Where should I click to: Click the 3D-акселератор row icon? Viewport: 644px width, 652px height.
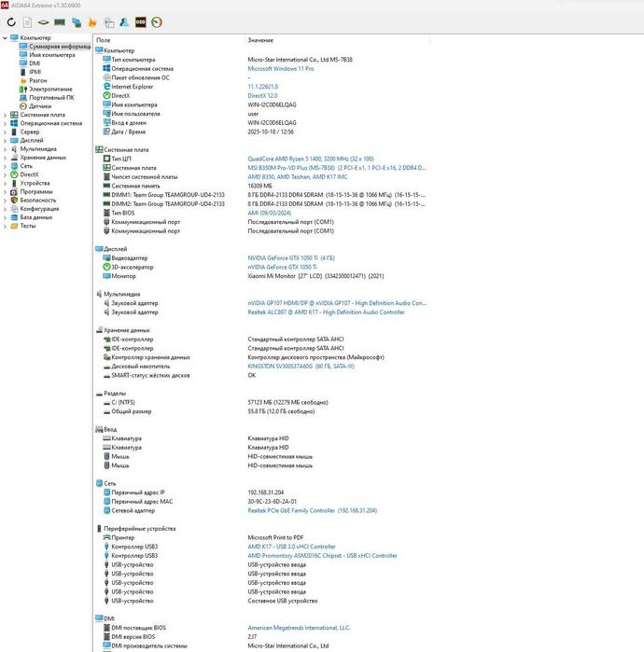coord(106,267)
